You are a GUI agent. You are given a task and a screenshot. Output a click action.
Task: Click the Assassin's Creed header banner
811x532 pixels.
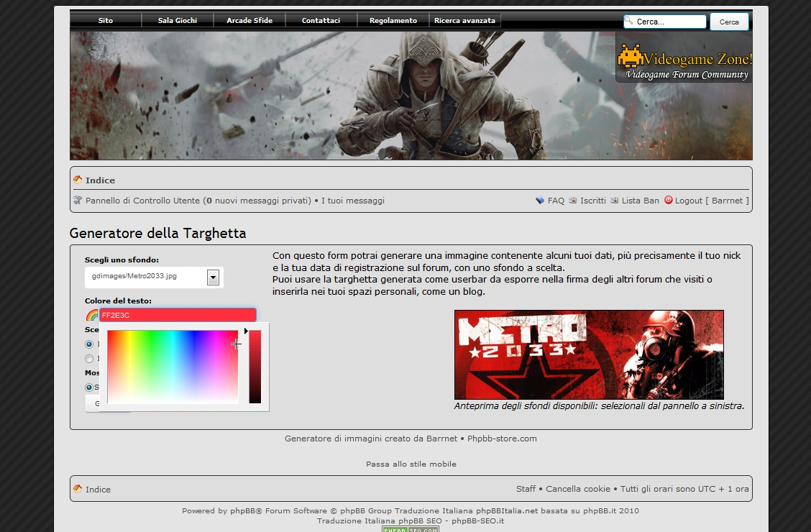411,96
